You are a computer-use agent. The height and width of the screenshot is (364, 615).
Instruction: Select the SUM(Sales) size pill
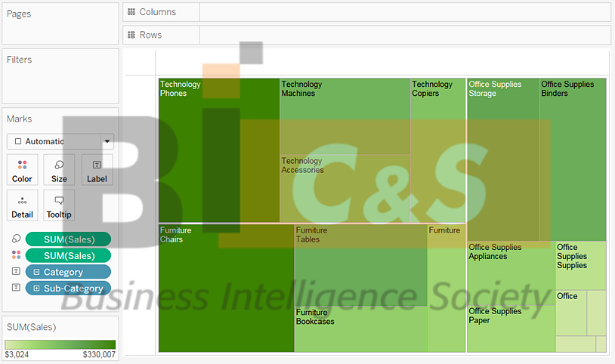pyautogui.click(x=69, y=239)
